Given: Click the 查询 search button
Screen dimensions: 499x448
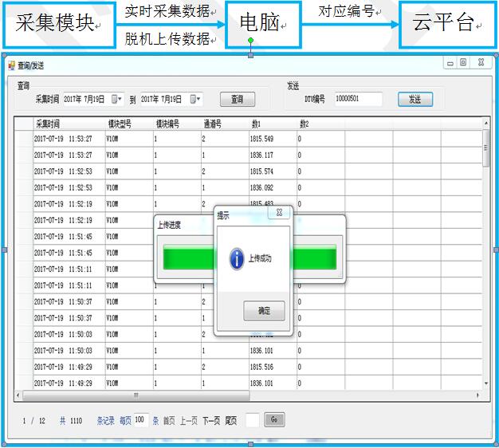Looking at the screenshot, I should click(x=237, y=100).
